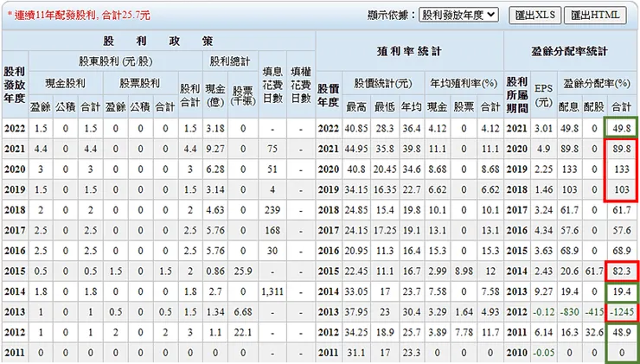The width and height of the screenshot is (640, 364).
Task: Click the 匯出HTML export button
Action: click(x=595, y=16)
